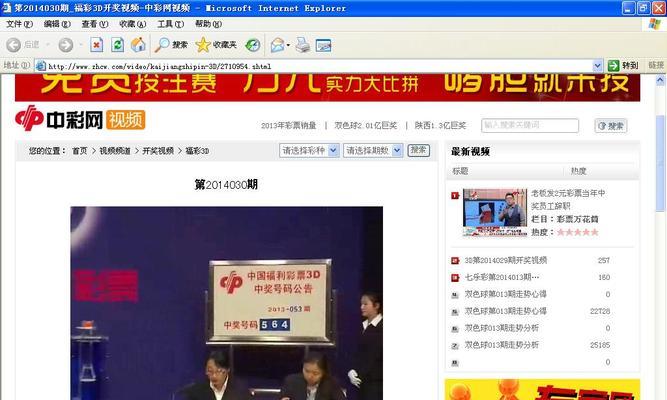
Task: Click the 中彩网 logo
Action: pos(59,119)
